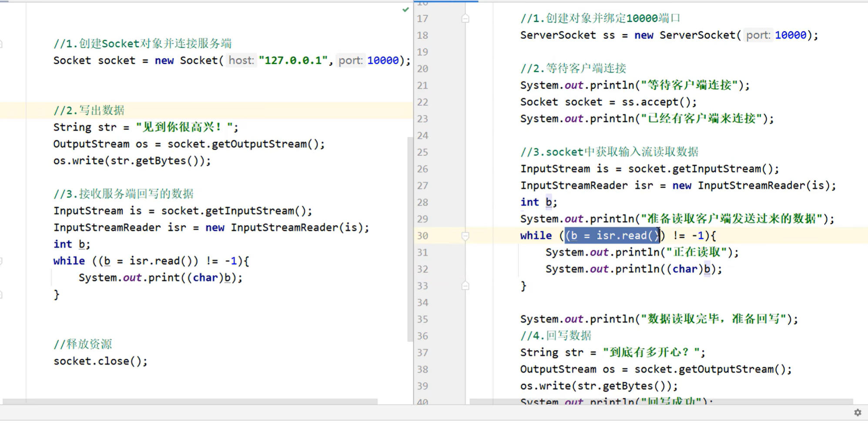This screenshot has height=441, width=868.
Task: Open editor settings via the gear icon
Action: tap(858, 412)
